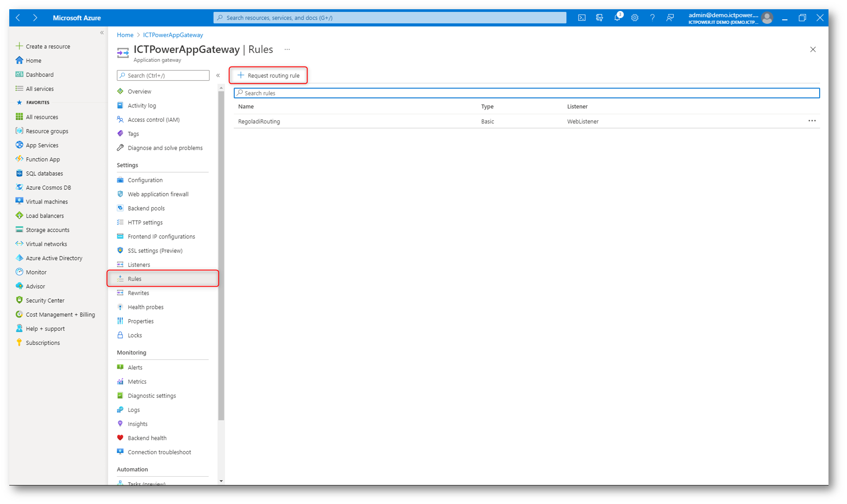Open more options next to the Rules title
Viewport: 847px width, 504px height.
coord(287,49)
